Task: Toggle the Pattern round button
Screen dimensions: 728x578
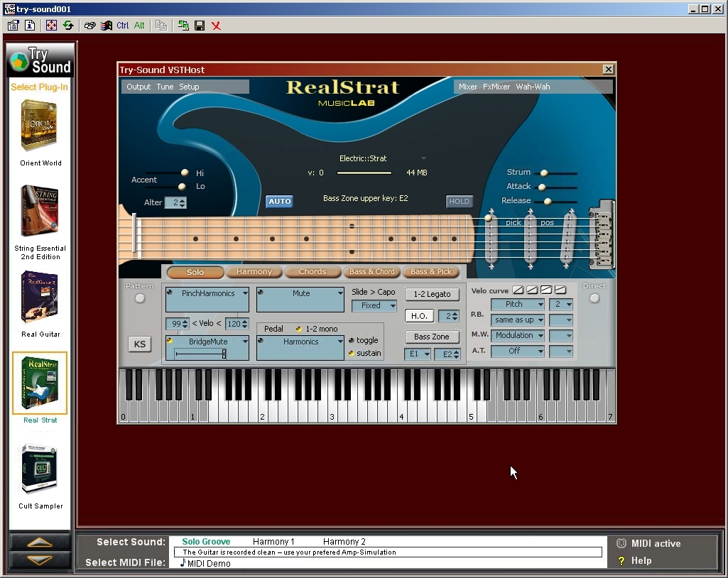Action: [x=140, y=298]
